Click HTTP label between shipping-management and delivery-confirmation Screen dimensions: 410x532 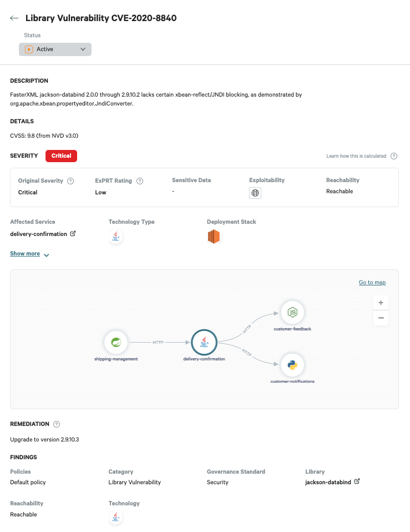point(158,342)
